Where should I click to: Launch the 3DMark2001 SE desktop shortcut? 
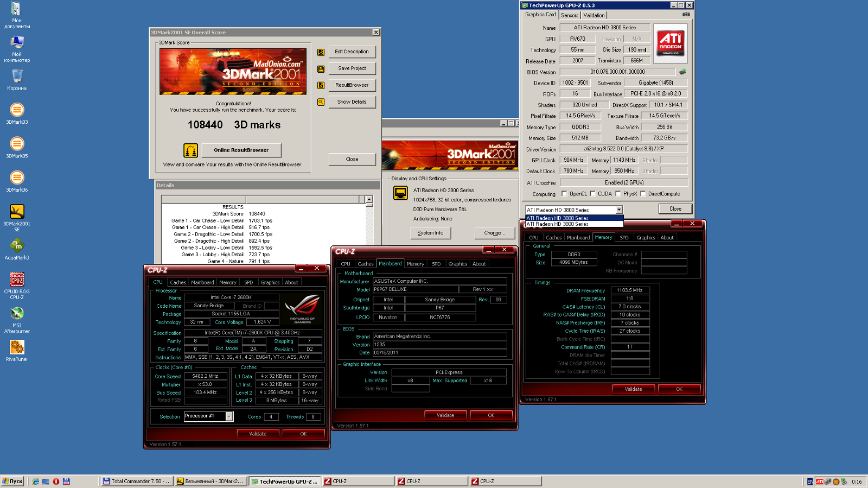coord(17,218)
